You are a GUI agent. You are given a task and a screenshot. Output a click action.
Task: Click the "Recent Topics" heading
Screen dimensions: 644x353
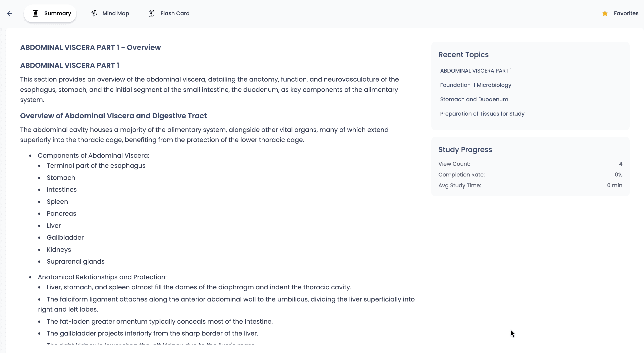pyautogui.click(x=463, y=54)
